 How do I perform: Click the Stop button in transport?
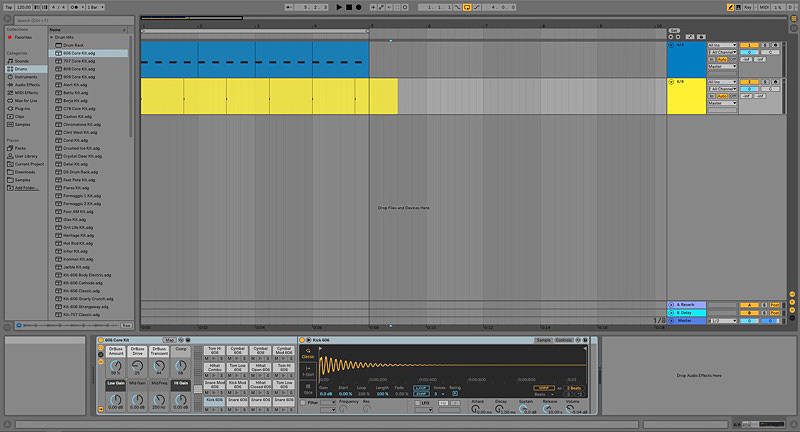[348, 7]
